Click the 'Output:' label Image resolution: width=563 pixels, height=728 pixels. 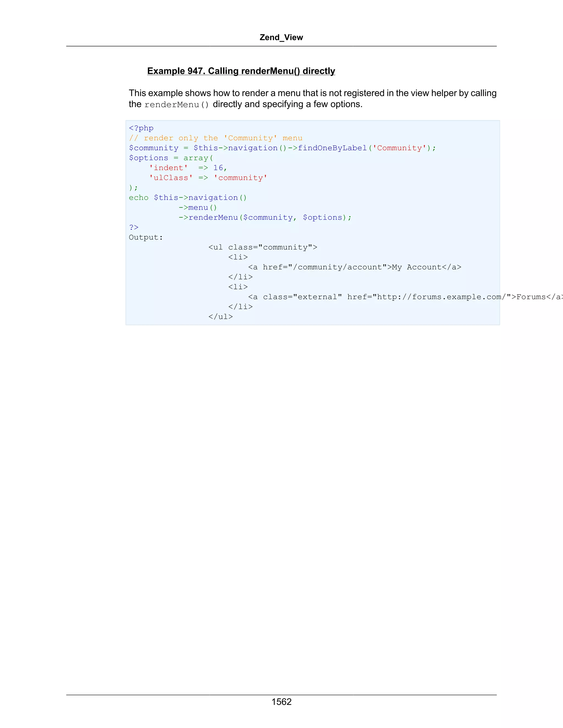coord(146,237)
